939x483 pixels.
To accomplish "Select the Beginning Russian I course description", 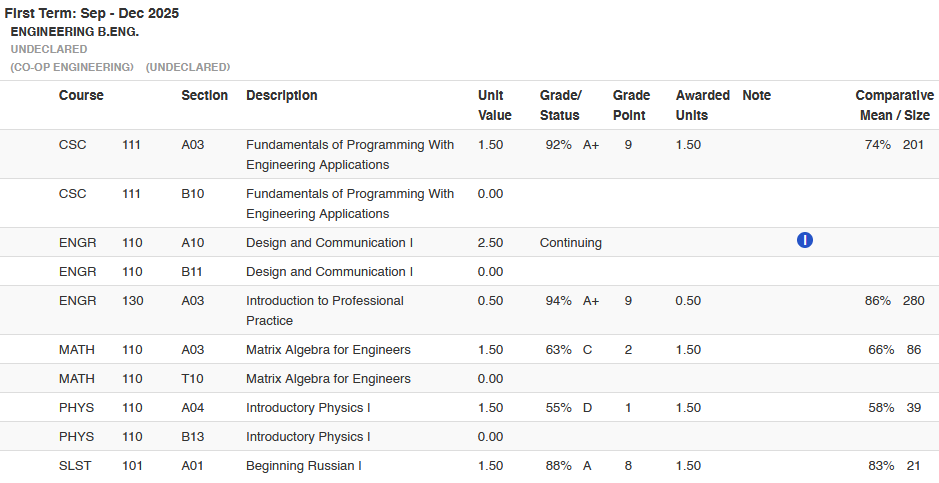I will point(303,466).
